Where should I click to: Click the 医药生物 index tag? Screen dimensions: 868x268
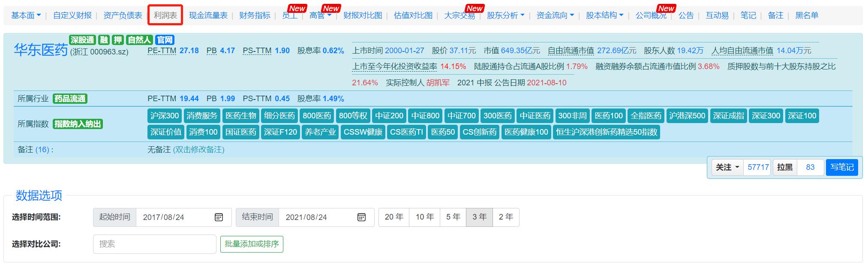pyautogui.click(x=241, y=116)
